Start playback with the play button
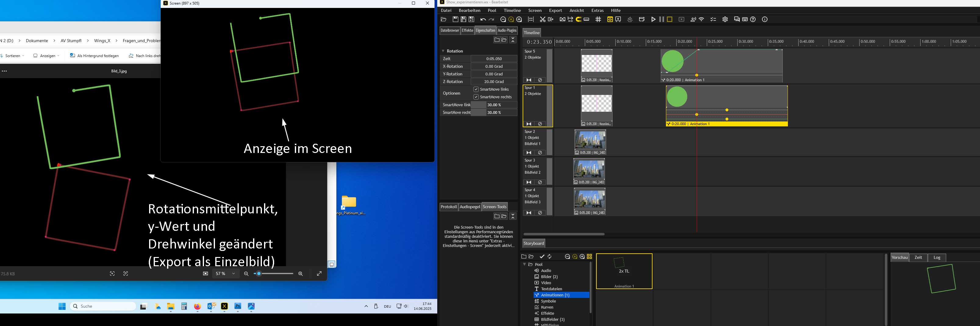980x326 pixels. point(653,20)
